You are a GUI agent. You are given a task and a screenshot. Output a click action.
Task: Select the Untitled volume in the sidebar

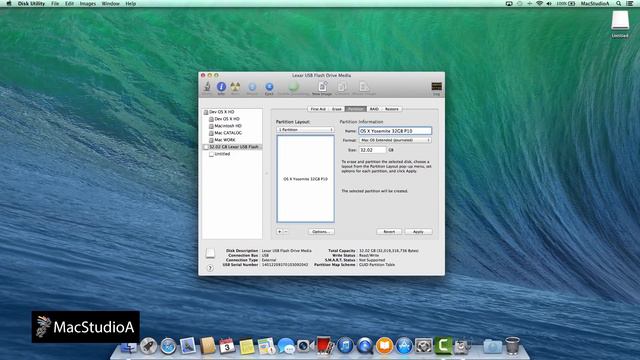[x=232, y=154]
